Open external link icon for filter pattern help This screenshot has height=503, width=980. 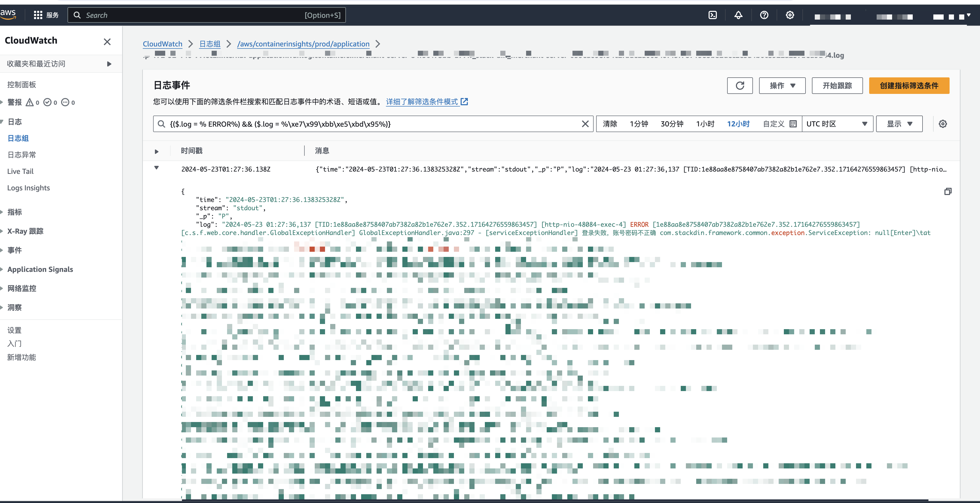click(464, 102)
